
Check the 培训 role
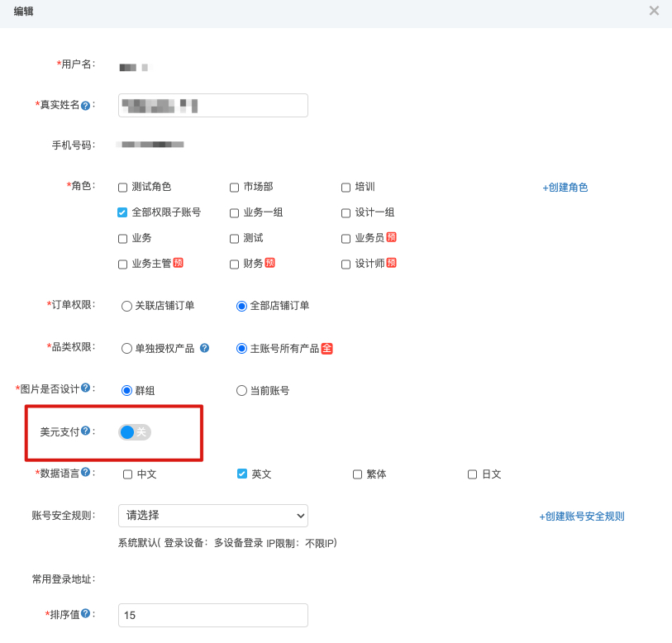(x=346, y=188)
